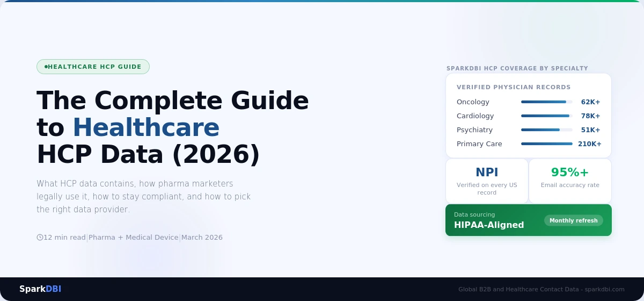Screen dimensions: 644x301
Task: Click the 'Psychiatry' specialty label
Action: pyautogui.click(x=474, y=130)
